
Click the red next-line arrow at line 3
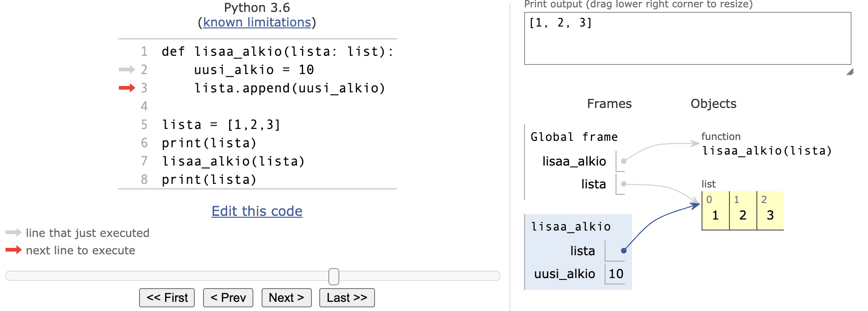(127, 88)
